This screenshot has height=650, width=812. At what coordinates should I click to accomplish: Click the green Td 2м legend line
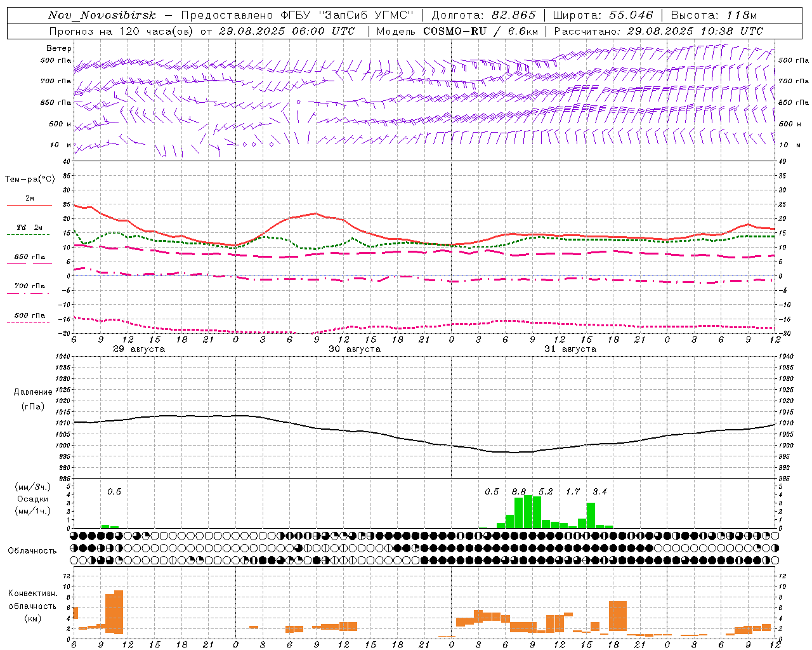29,234
